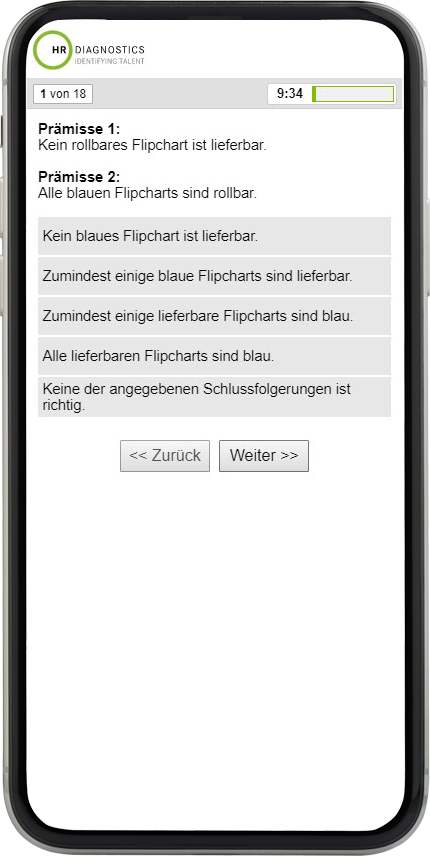The image size is (430, 856).
Task: Click the 'Prämisse 1:' heading
Action: pos(79,129)
